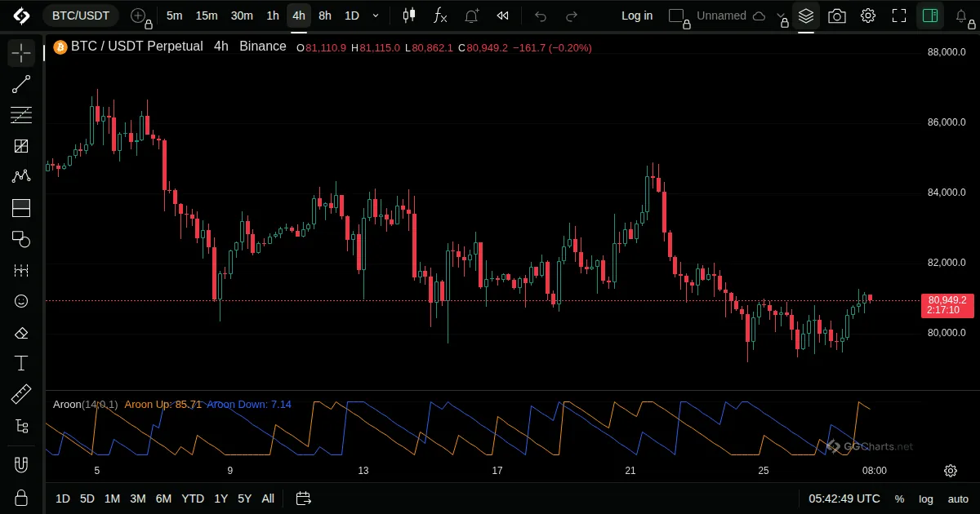
Task: Toggle magnet snap mode
Action: coord(21,465)
